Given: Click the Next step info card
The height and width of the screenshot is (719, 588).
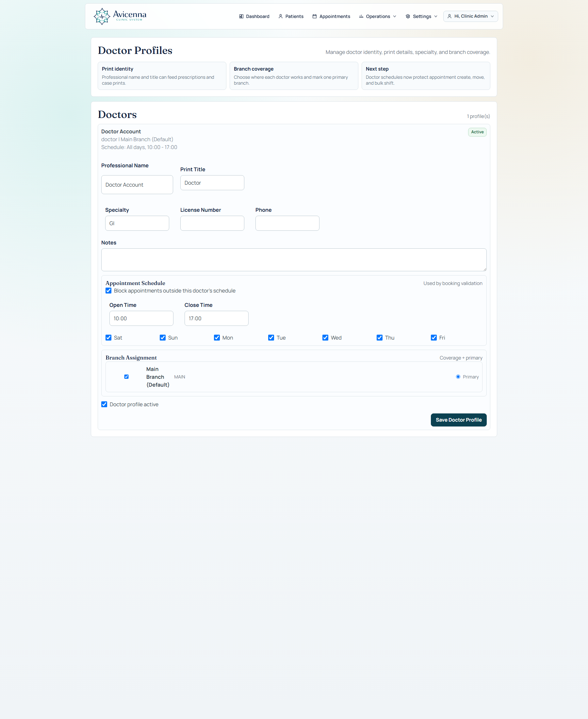Looking at the screenshot, I should [426, 76].
